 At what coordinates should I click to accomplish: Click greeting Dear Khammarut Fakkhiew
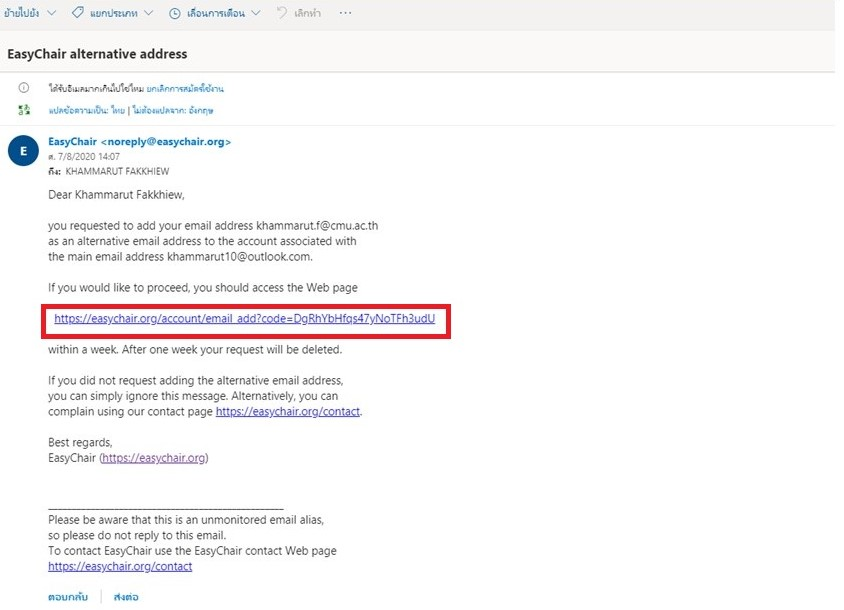point(116,195)
